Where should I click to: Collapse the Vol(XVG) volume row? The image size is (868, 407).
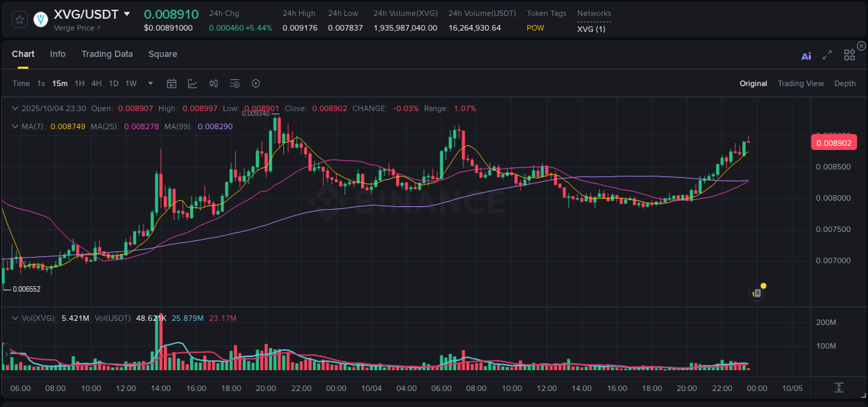pyautogui.click(x=15, y=317)
